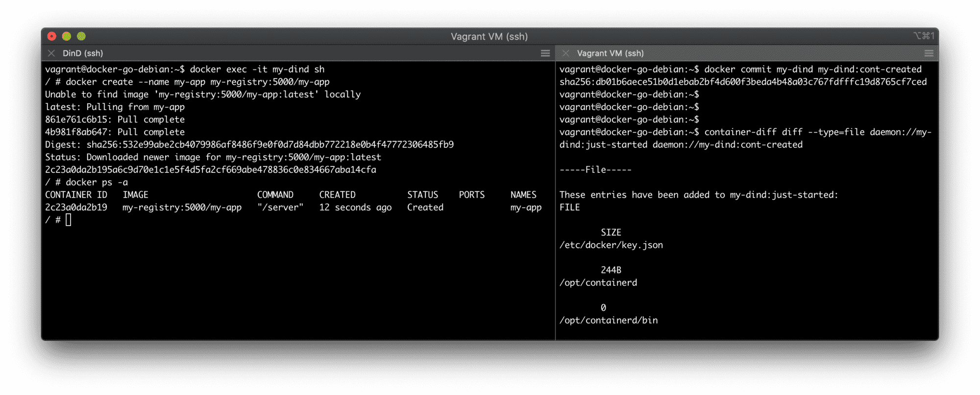Click the docker exec -it my-dind sh command
Image resolution: width=980 pixels, height=395 pixels.
pyautogui.click(x=257, y=70)
